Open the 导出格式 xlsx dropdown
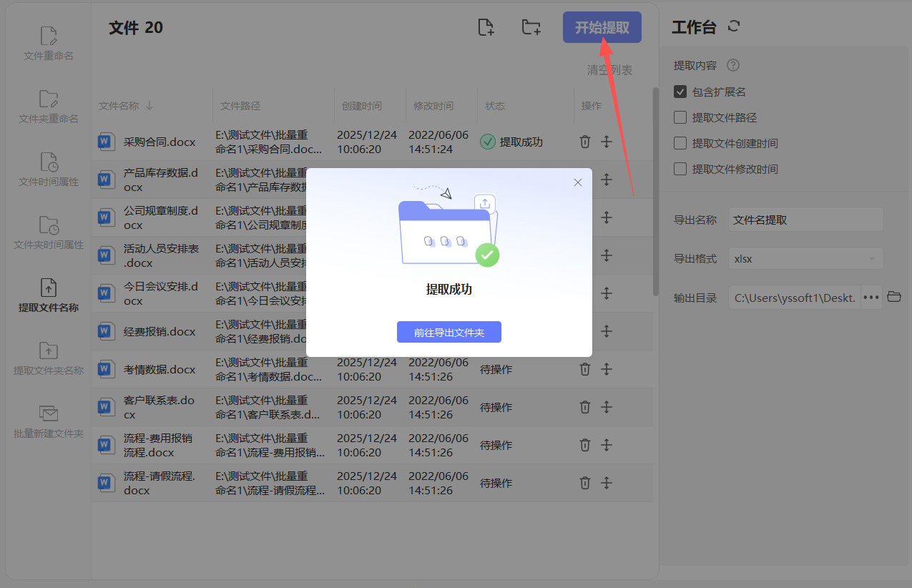Viewport: 912px width, 588px height. pyautogui.click(x=806, y=258)
